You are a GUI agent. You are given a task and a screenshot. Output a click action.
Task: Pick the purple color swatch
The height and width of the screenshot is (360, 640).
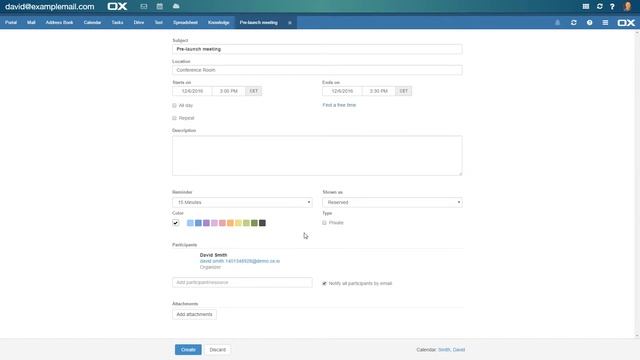pyautogui.click(x=206, y=223)
